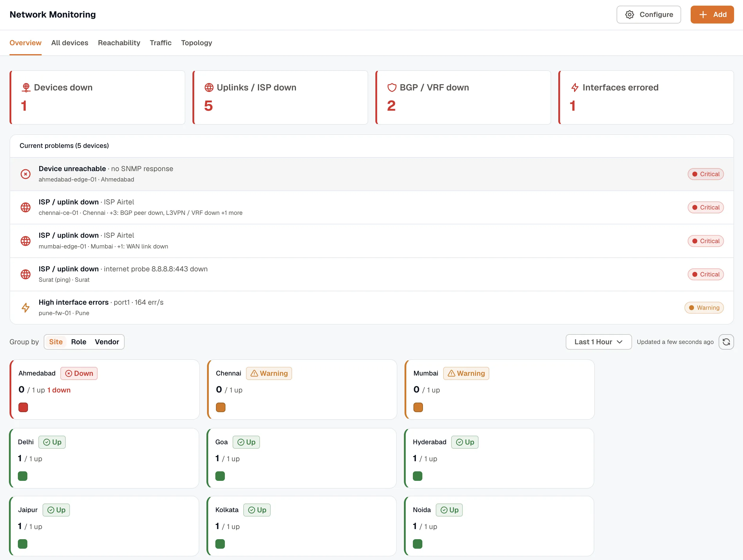This screenshot has width=743, height=560.
Task: Click the Critical badge on the Surat problem
Action: (706, 274)
